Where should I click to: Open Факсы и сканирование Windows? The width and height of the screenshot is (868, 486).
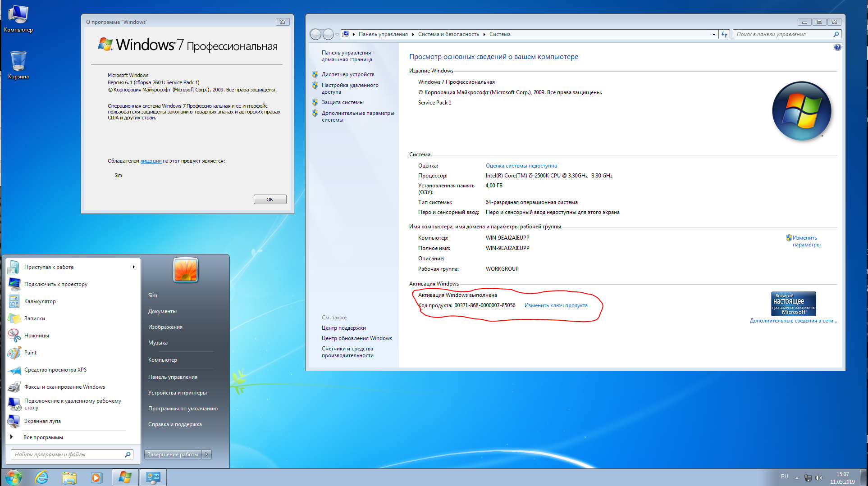tap(72, 387)
